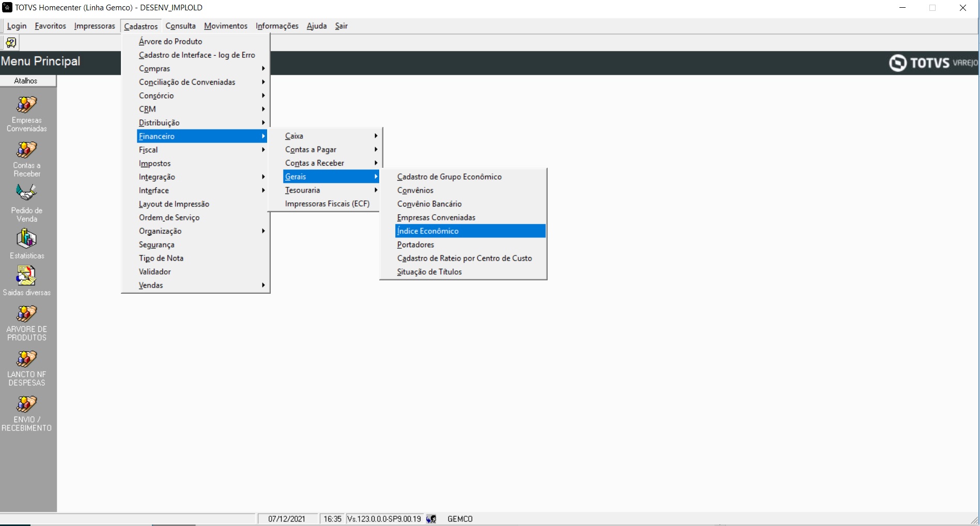This screenshot has width=980, height=526.
Task: Open the Favoritos menu
Action: click(51, 26)
